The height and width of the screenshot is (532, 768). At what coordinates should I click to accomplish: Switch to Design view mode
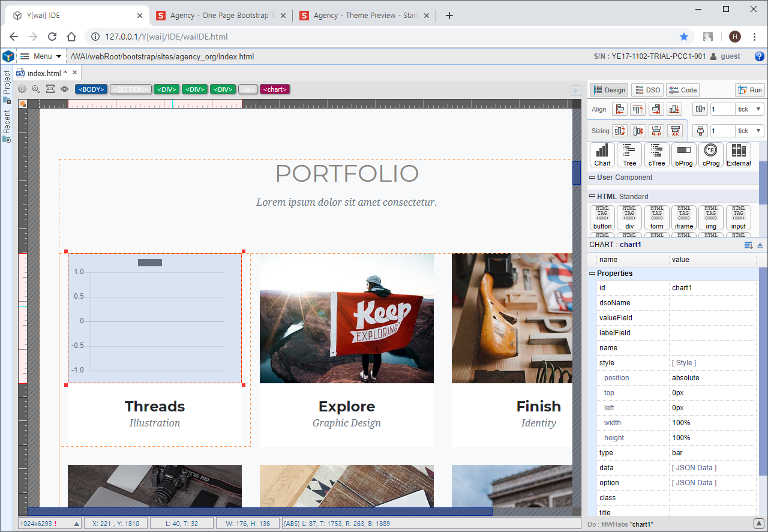[x=609, y=90]
